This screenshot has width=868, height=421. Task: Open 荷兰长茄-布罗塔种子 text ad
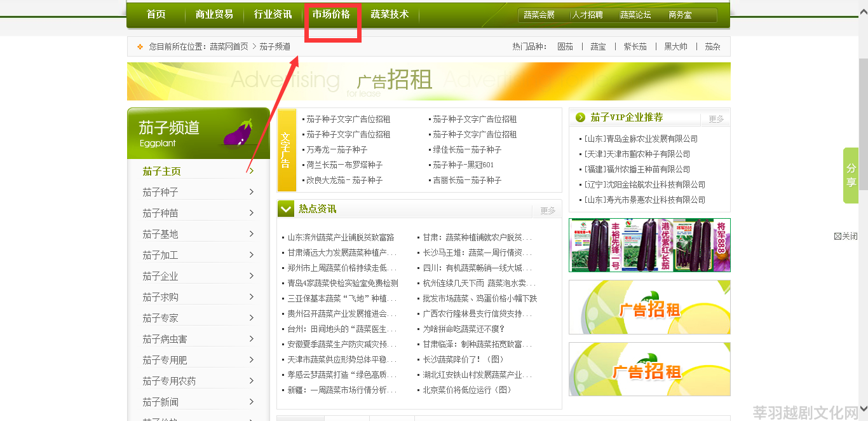pos(344,165)
